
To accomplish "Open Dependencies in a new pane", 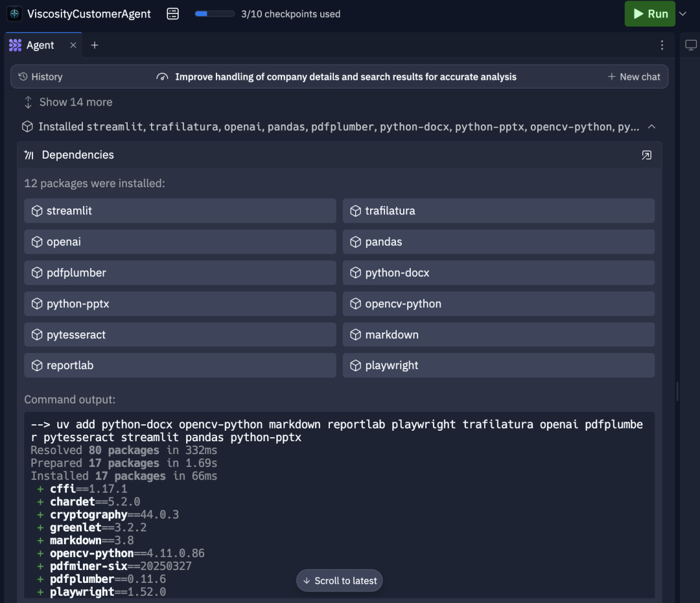I will pyautogui.click(x=646, y=155).
